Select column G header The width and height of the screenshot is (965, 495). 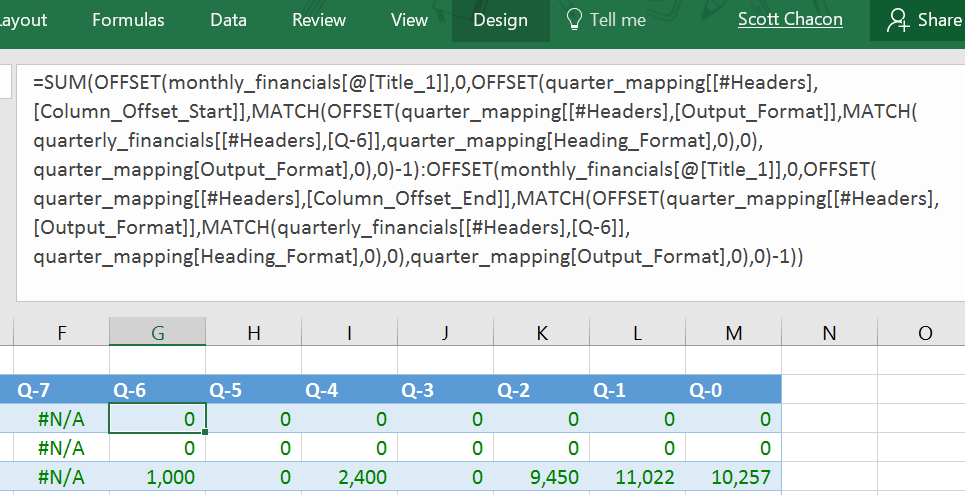point(157,332)
